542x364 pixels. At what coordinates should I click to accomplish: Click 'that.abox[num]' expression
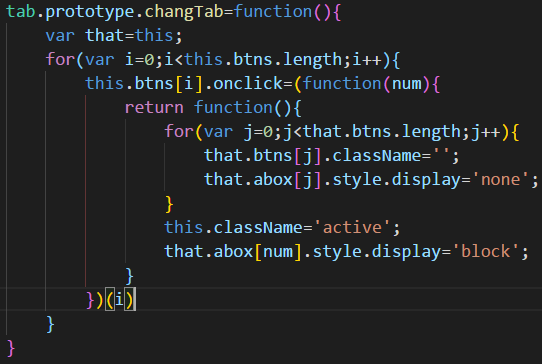click(233, 251)
